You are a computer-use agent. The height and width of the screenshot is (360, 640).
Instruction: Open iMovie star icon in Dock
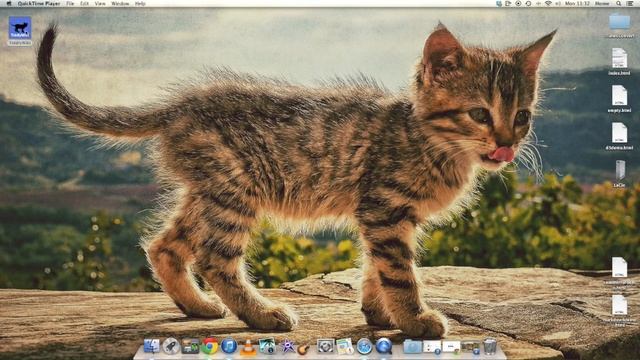287,346
